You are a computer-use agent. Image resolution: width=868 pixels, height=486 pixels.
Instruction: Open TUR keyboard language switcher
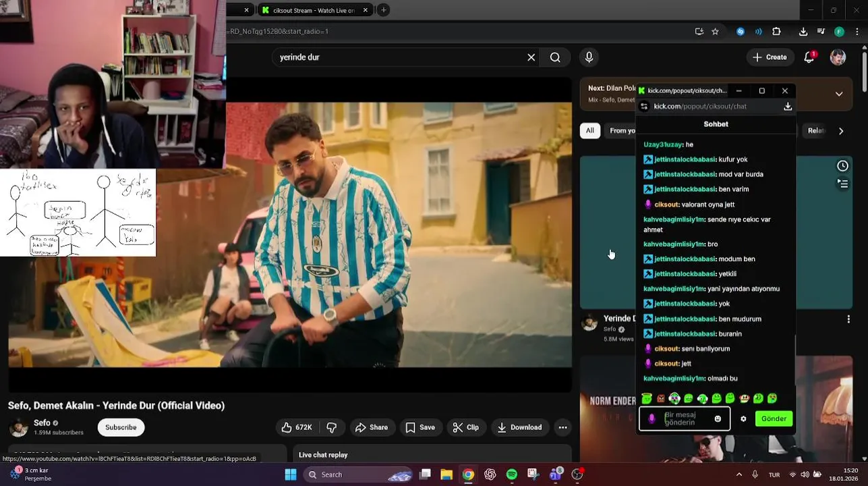pyautogui.click(x=774, y=475)
